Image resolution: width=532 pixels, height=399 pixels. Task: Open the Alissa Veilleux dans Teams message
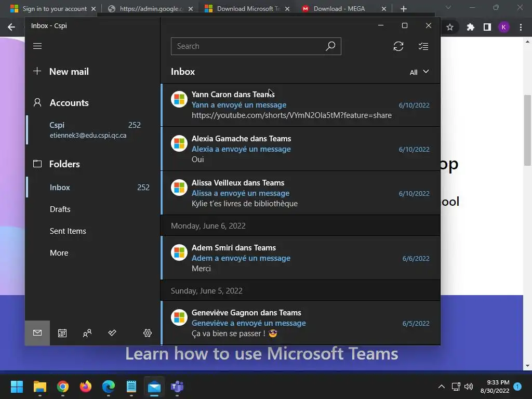[x=301, y=193]
